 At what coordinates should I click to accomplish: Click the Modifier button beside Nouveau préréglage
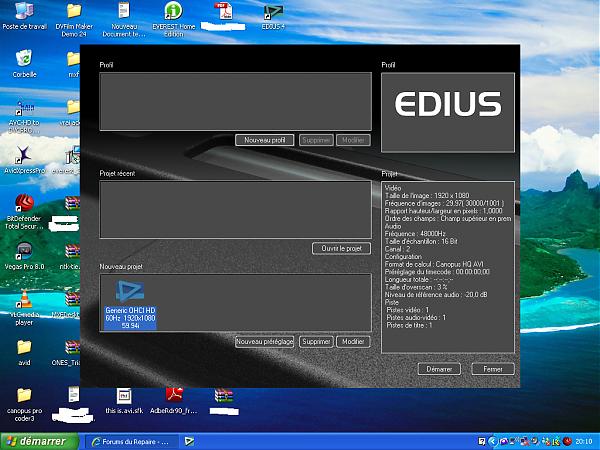[x=353, y=342]
